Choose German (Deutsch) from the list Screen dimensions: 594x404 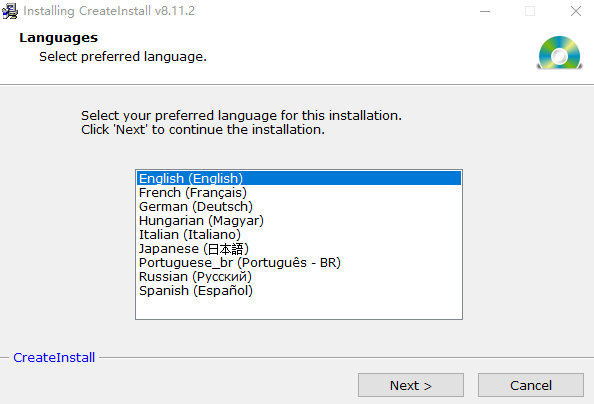299,206
